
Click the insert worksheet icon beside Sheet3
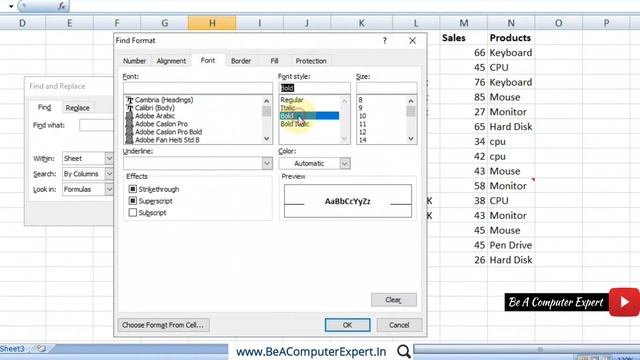41,348
